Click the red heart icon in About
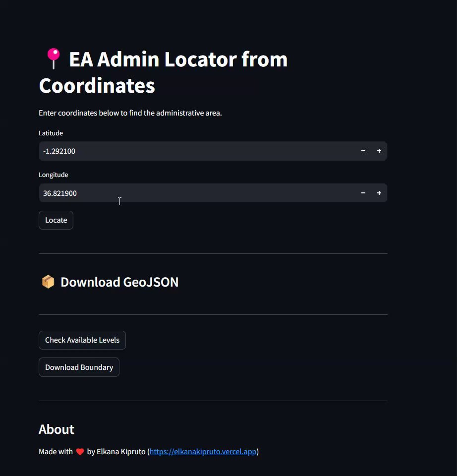The height and width of the screenshot is (476, 457). [x=80, y=452]
